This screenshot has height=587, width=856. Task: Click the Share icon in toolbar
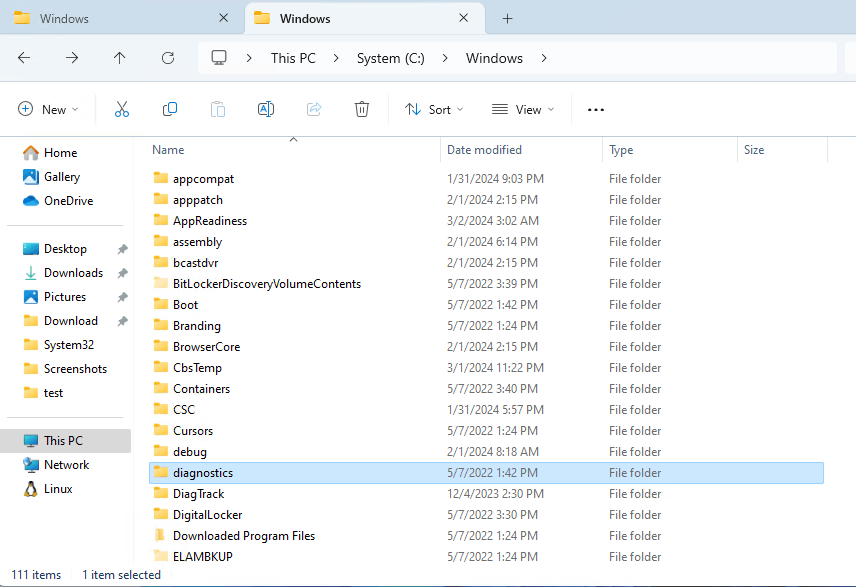(314, 109)
